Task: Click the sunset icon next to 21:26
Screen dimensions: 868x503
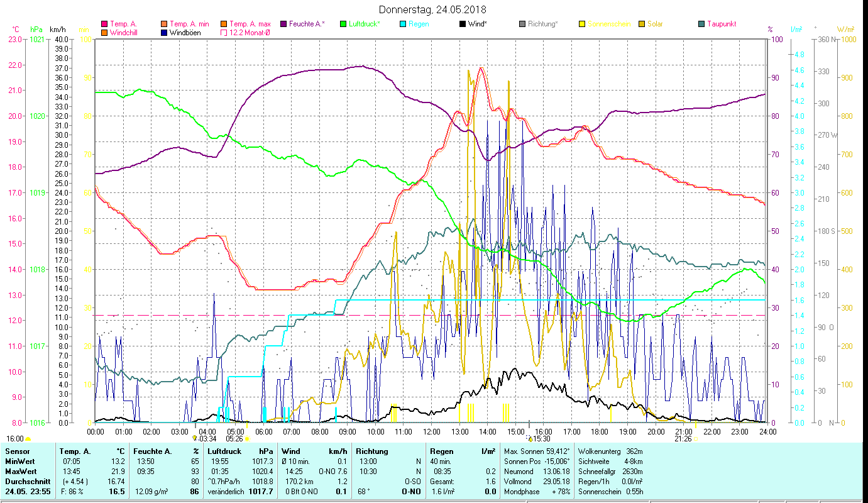Action: 695,439
